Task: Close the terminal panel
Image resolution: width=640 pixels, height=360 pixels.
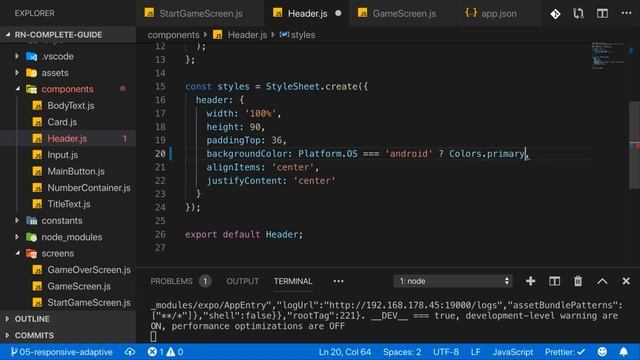Action: (x=626, y=281)
